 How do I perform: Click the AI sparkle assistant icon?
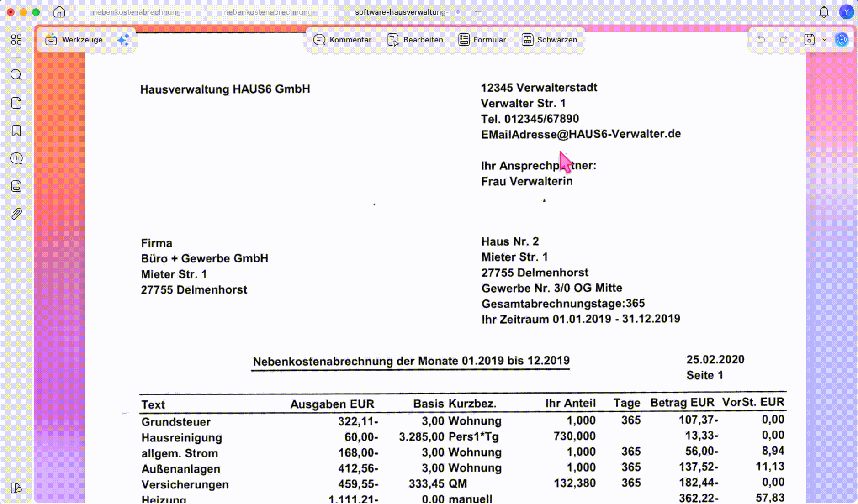[123, 40]
